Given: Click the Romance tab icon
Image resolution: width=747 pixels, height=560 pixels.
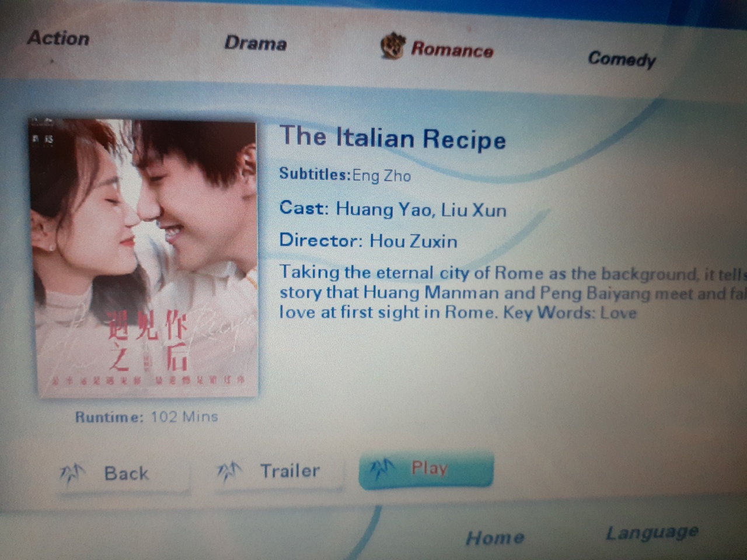Looking at the screenshot, I should tap(393, 46).
